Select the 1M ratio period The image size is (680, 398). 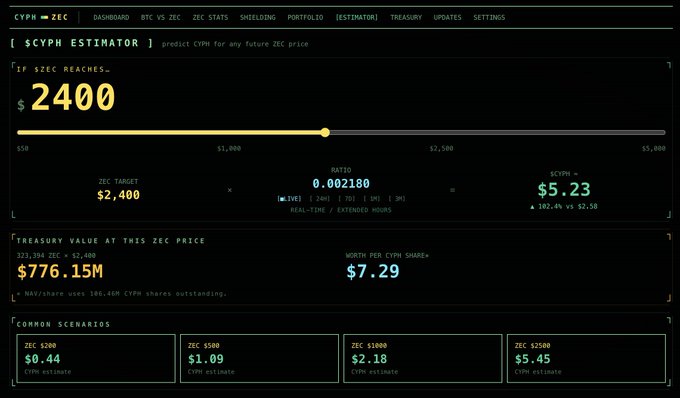[x=372, y=199]
